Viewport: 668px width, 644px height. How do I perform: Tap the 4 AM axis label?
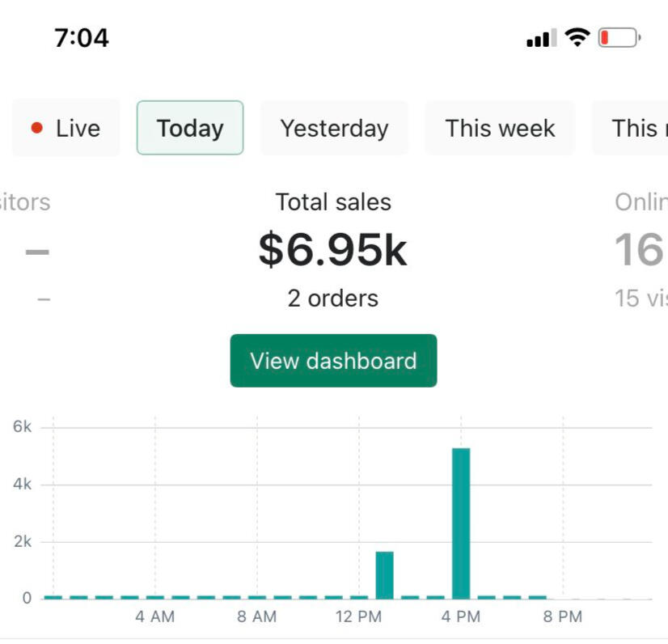[154, 617]
